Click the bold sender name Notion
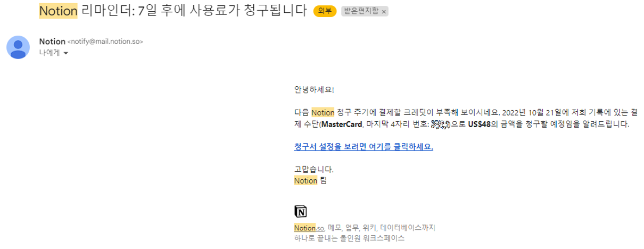Screen dimensions: 644x249 pyautogui.click(x=52, y=41)
